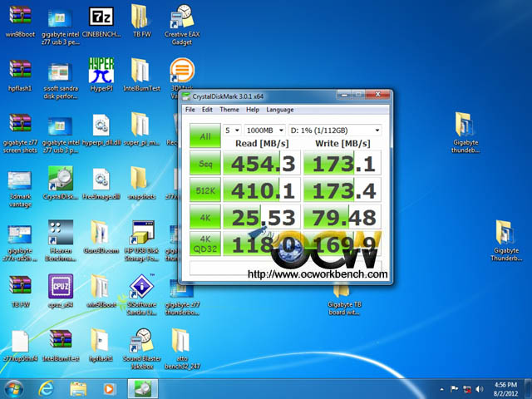Click the Write [MB/s] column header
The height and width of the screenshot is (399, 532).
point(342,144)
